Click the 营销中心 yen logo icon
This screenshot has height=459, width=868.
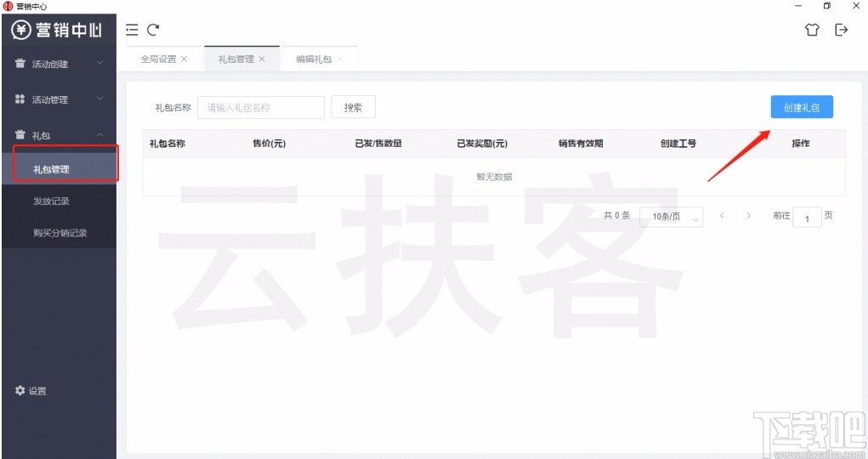21,30
